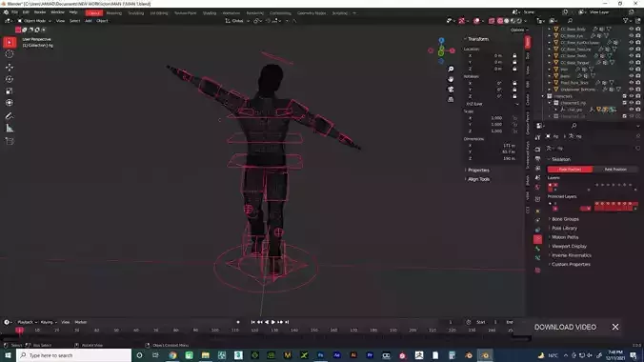The height and width of the screenshot is (362, 644).
Task: Hide CC_Base_Eye in viewport via eye icon
Action: [x=632, y=36]
